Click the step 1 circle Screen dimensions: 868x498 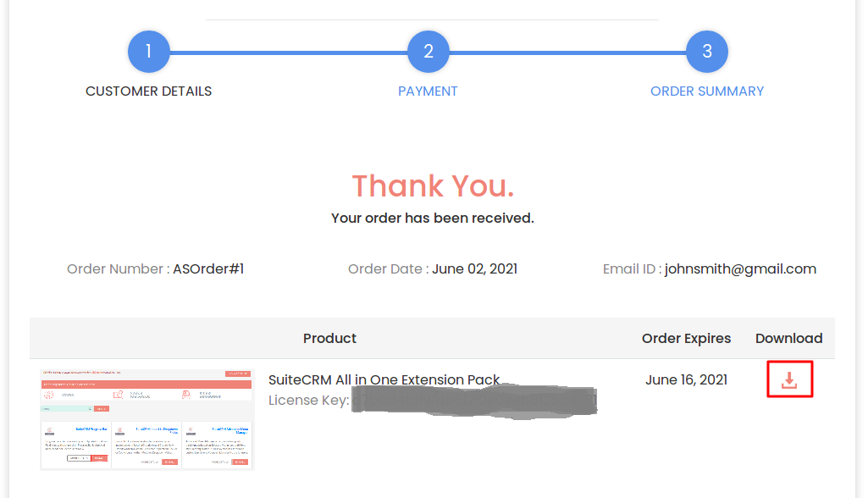(x=149, y=52)
